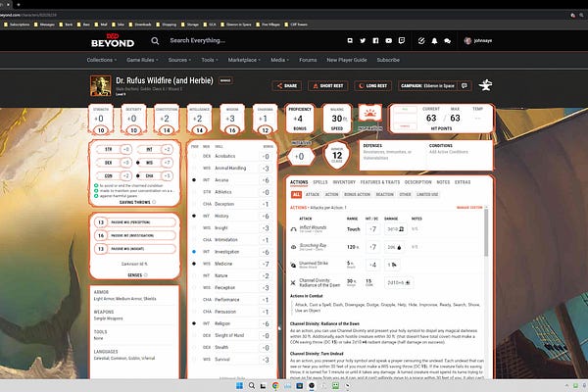Roll the Initiative +0 box
This screenshot has width=588, height=392.
(x=300, y=156)
